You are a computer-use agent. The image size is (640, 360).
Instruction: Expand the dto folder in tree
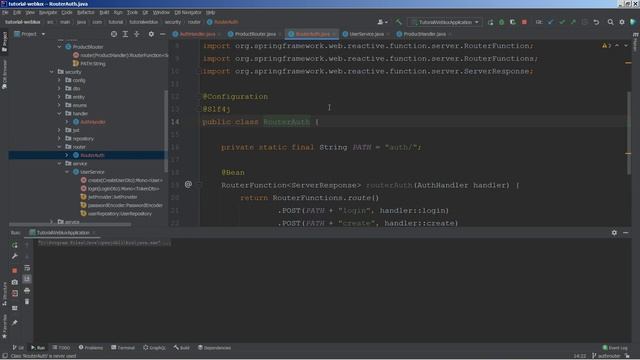[x=60, y=89]
